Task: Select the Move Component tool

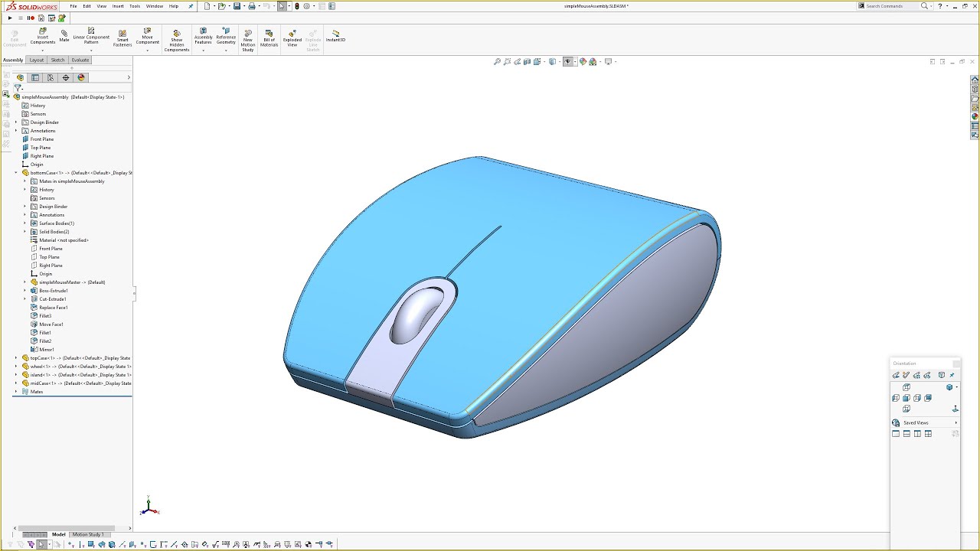Action: (x=148, y=37)
